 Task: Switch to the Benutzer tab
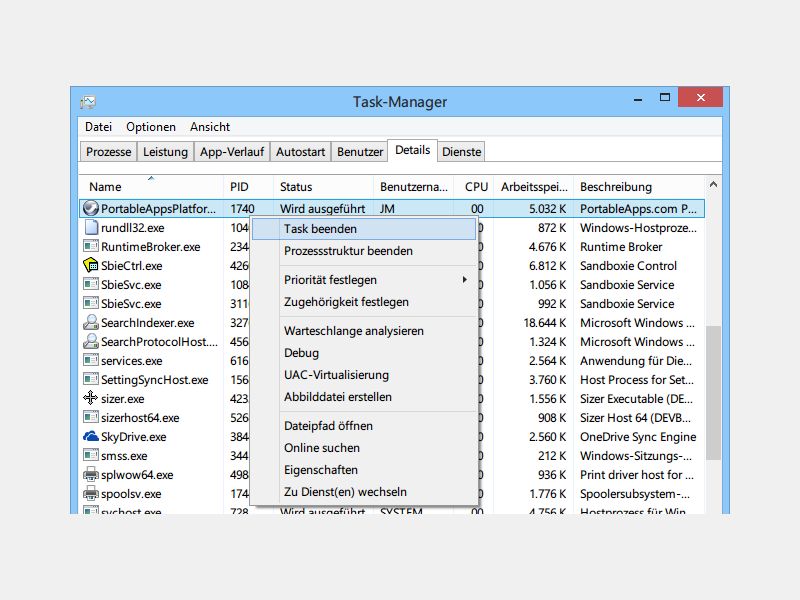pyautogui.click(x=360, y=152)
